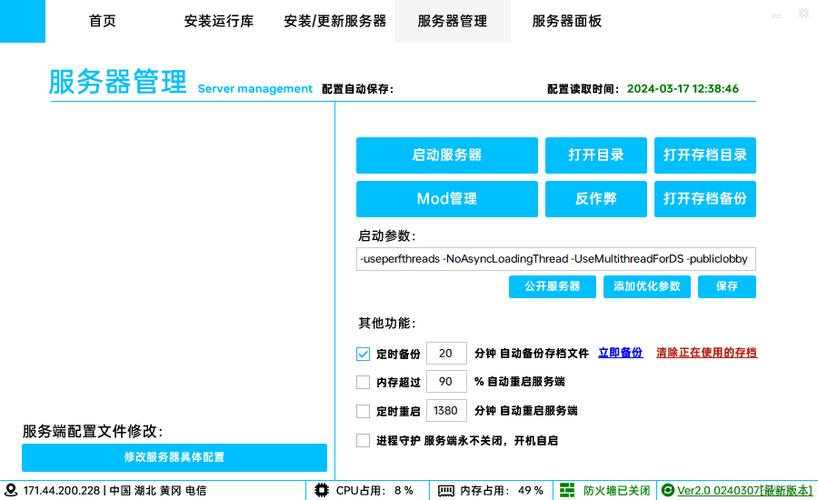
Task: Click the memory module icon
Action: 446,491
